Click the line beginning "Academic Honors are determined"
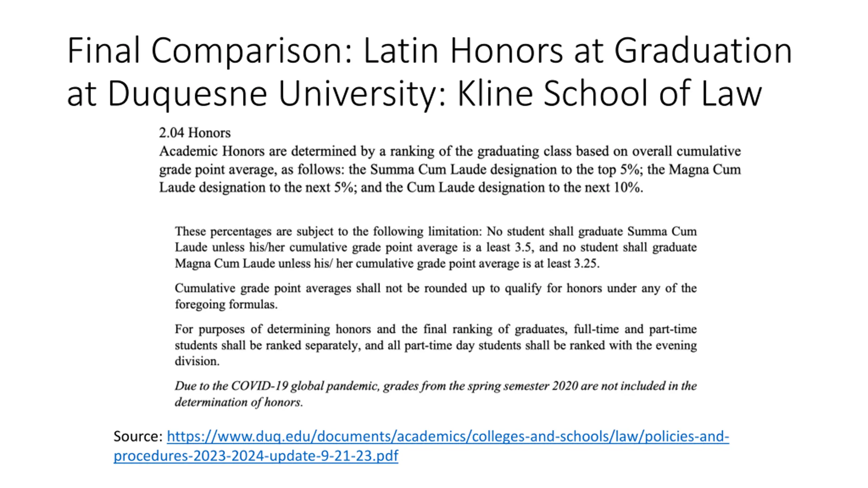 click(450, 151)
